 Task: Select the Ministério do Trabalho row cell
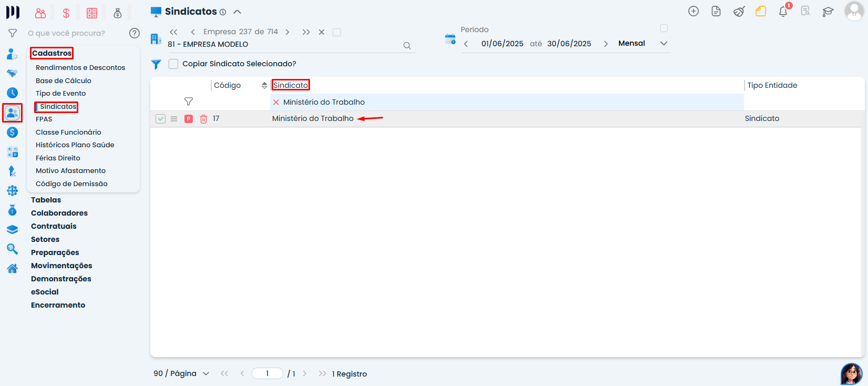click(x=313, y=118)
